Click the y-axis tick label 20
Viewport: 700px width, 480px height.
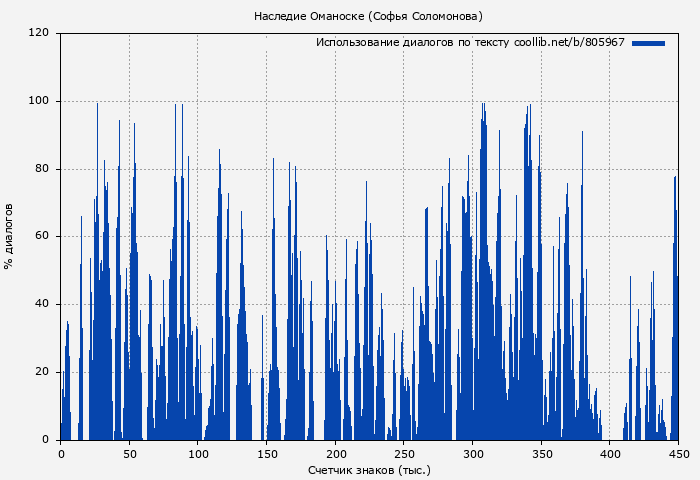tap(42, 372)
